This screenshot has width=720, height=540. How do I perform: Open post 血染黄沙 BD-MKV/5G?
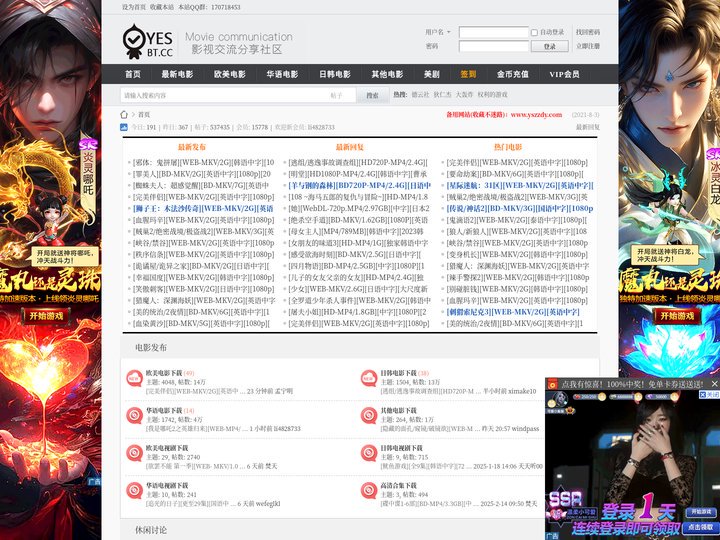[x=201, y=323]
